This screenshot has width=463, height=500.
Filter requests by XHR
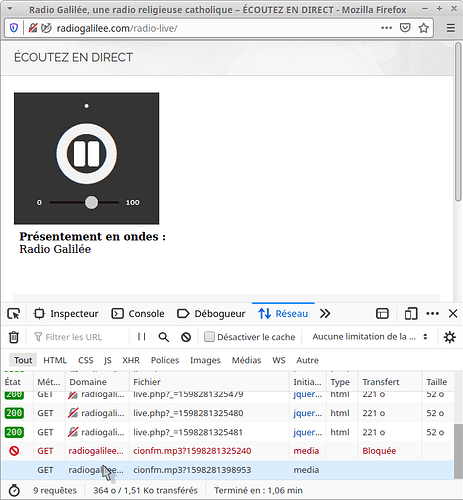pos(131,360)
